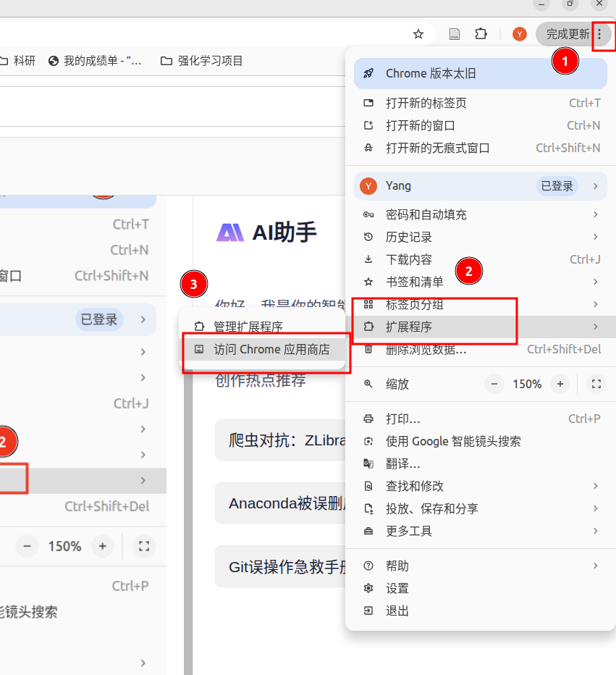Click the 150% zoom value beside 缩放

click(527, 384)
